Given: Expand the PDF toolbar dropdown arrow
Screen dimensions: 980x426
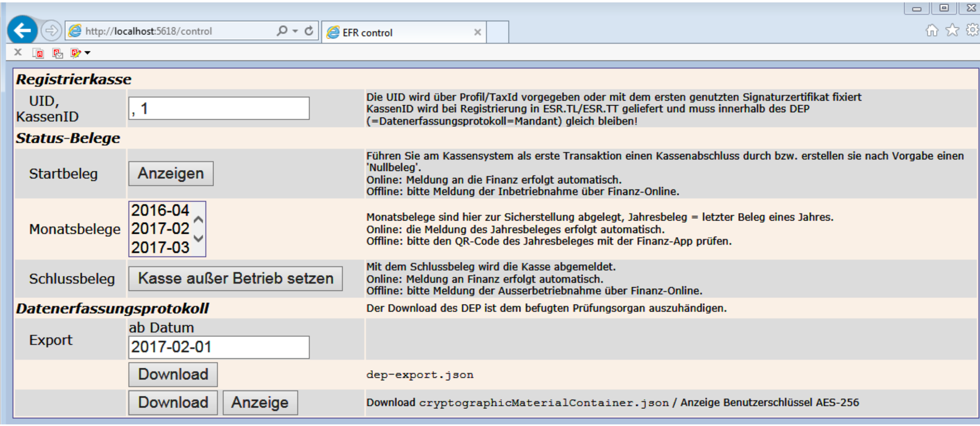Looking at the screenshot, I should pos(88,53).
